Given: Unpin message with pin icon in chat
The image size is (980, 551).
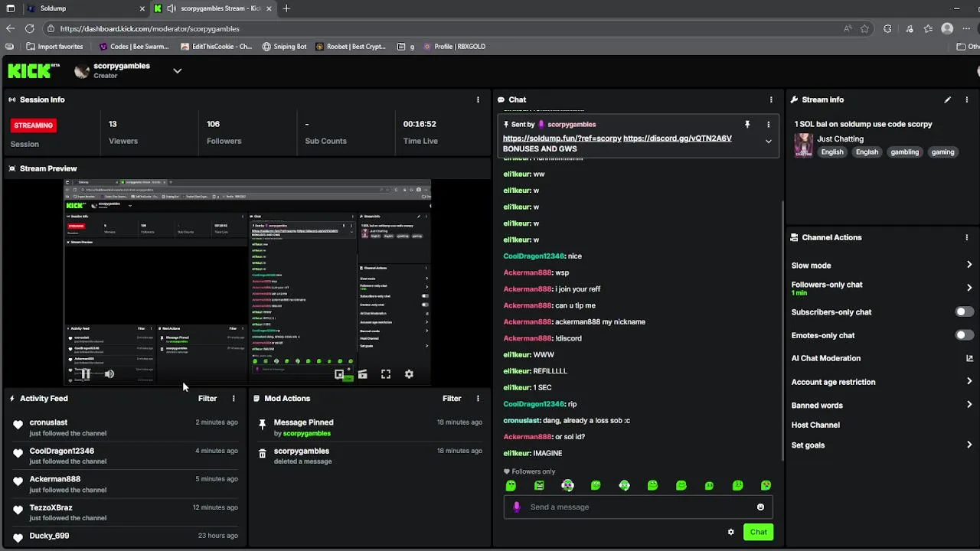Looking at the screenshot, I should 747,124.
